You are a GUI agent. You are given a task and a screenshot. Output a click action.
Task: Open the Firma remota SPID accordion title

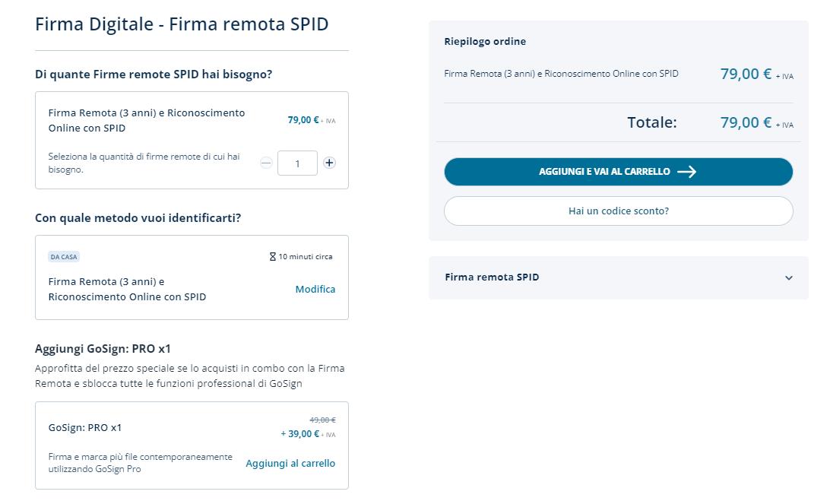492,277
